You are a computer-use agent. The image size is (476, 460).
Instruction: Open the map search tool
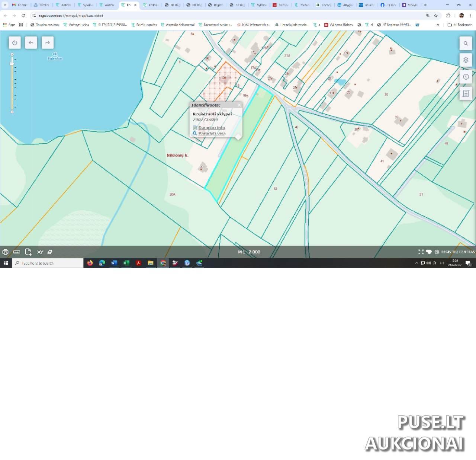tap(466, 44)
